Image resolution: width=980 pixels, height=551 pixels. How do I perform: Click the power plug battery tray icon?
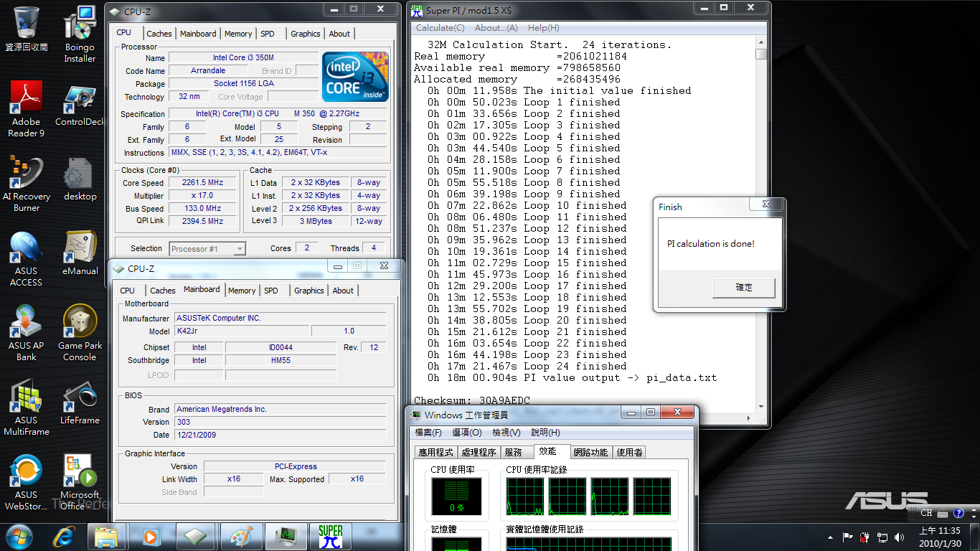tap(864, 537)
